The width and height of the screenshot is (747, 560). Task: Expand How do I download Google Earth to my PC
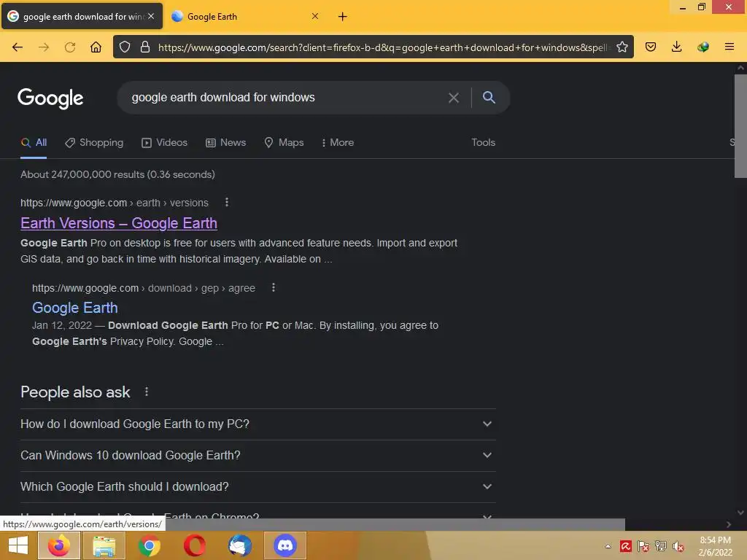click(x=258, y=424)
